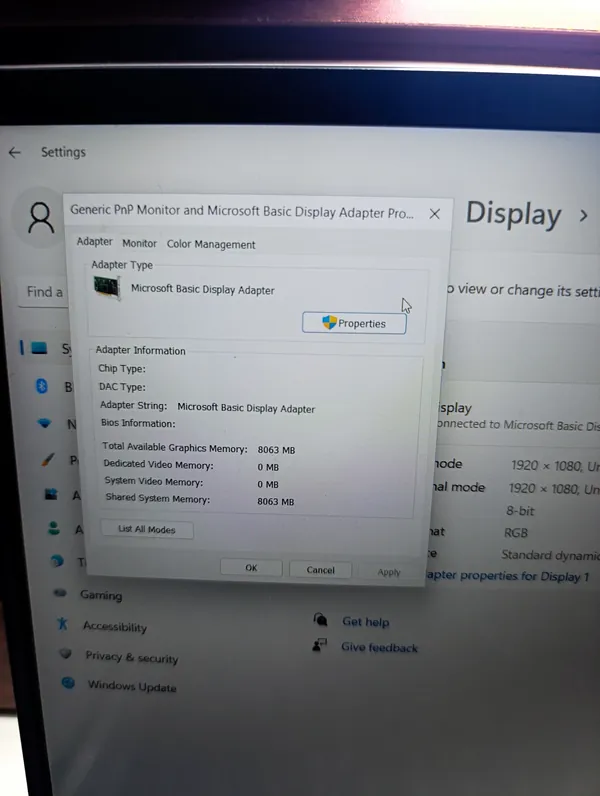
Task: Click the Accessibility figure icon
Action: pos(62,625)
